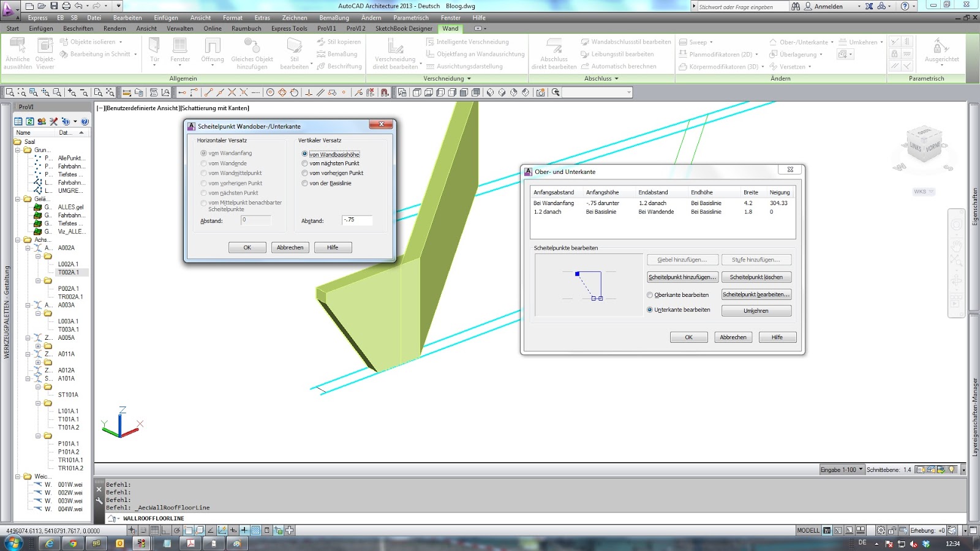Launch Internet Explorer from the taskbar

click(50, 543)
